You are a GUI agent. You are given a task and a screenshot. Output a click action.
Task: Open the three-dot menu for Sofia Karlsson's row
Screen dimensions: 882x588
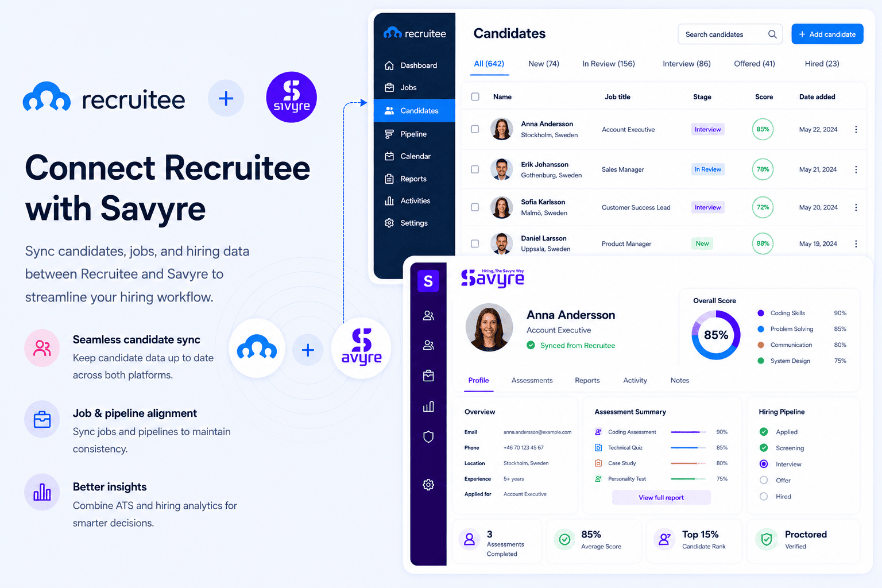pos(856,207)
